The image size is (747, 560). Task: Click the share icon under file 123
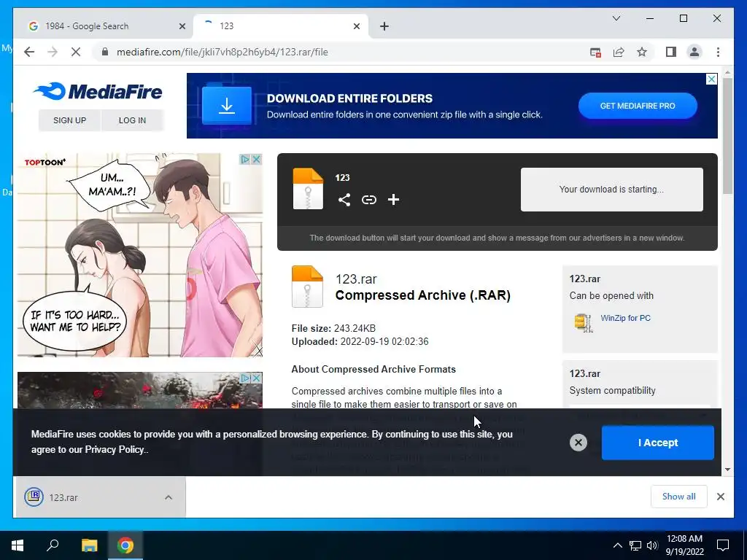344,200
